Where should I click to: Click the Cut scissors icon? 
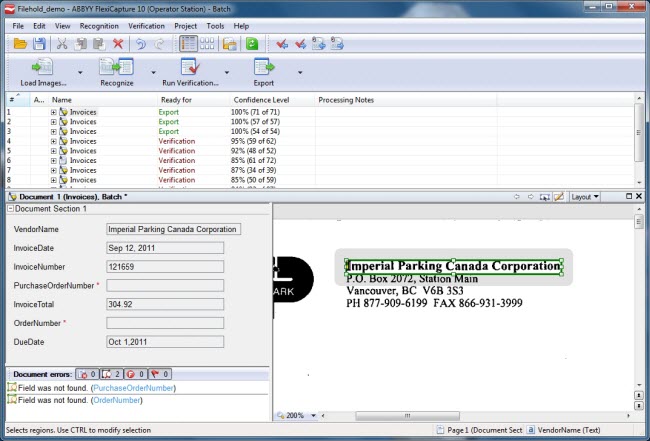tap(62, 44)
